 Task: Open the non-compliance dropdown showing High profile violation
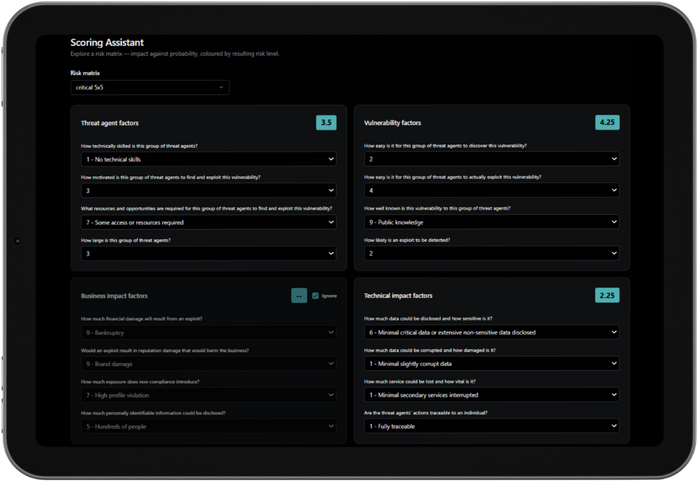(x=208, y=395)
